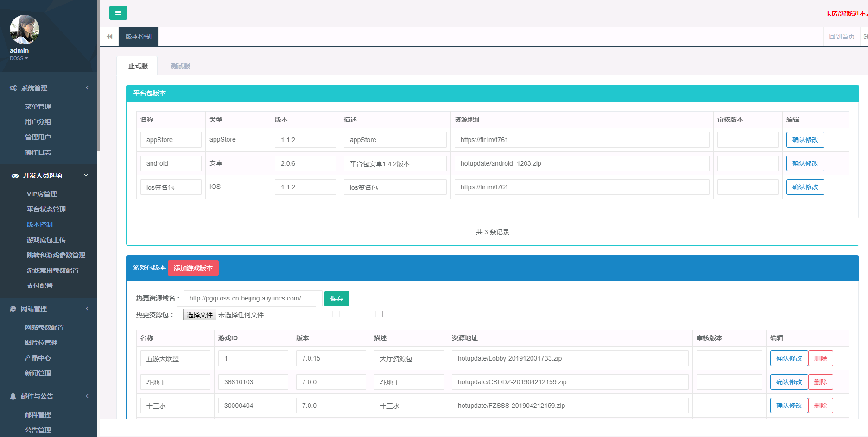Expand the 网站管理 section arrow
Viewport: 868px width, 437px height.
coord(87,309)
